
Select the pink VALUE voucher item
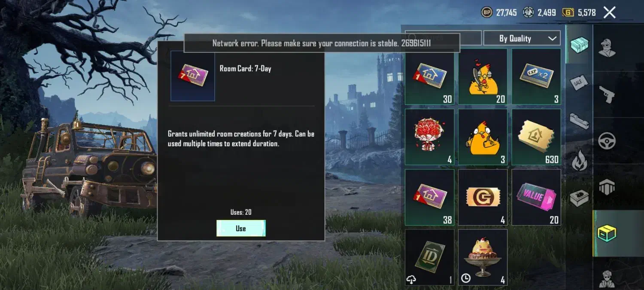coord(536,197)
